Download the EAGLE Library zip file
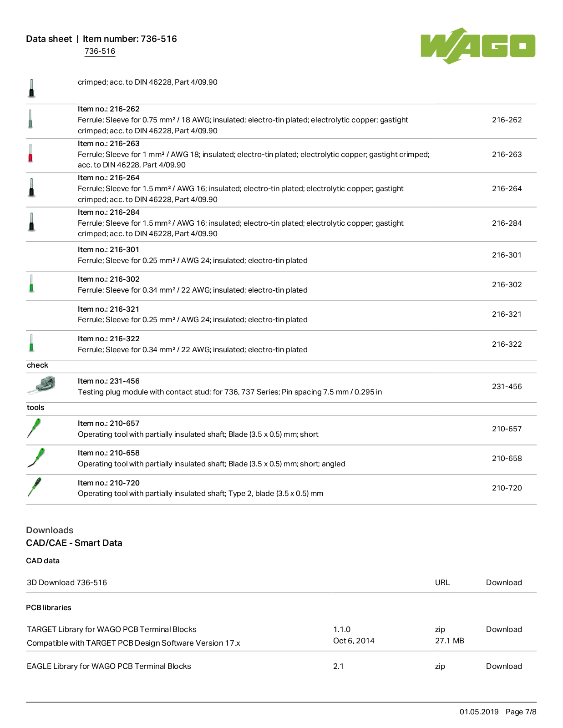The width and height of the screenshot is (563, 728). (504, 666)
